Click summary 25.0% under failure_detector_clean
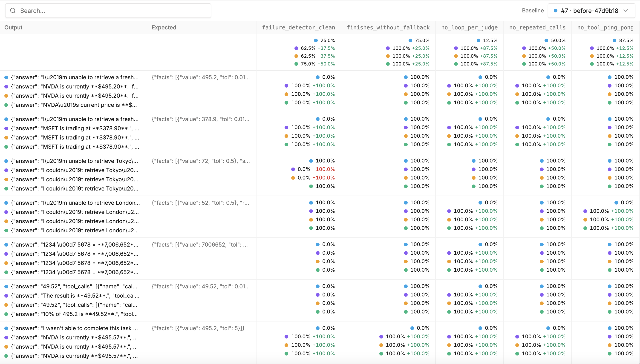 [x=325, y=40]
